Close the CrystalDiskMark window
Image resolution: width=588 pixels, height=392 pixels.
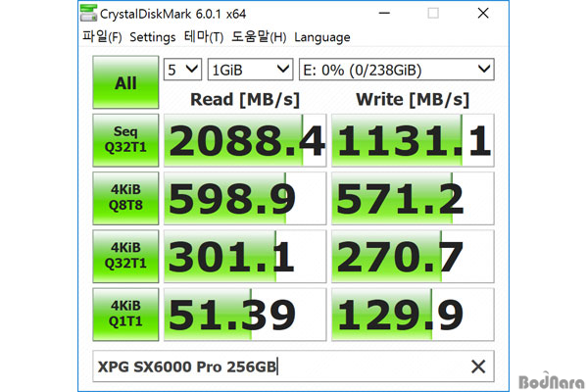click(x=483, y=13)
